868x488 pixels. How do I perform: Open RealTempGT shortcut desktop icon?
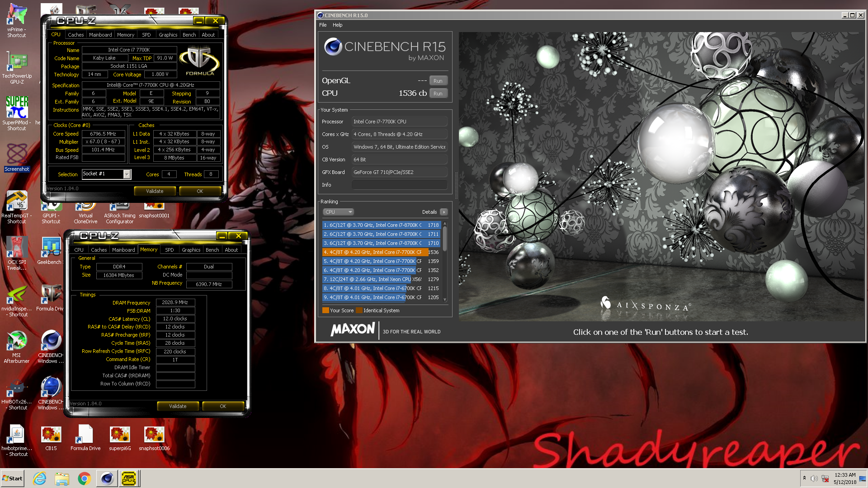[17, 207]
